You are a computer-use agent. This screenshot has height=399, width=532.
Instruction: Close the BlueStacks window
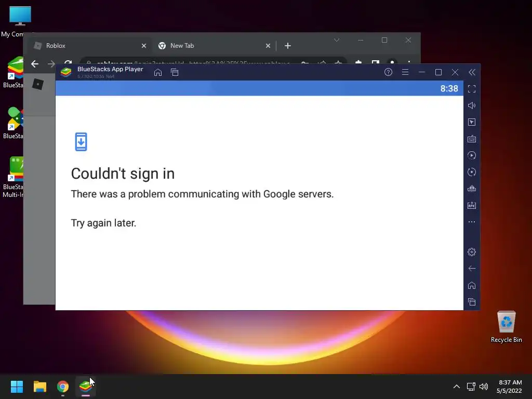click(455, 72)
